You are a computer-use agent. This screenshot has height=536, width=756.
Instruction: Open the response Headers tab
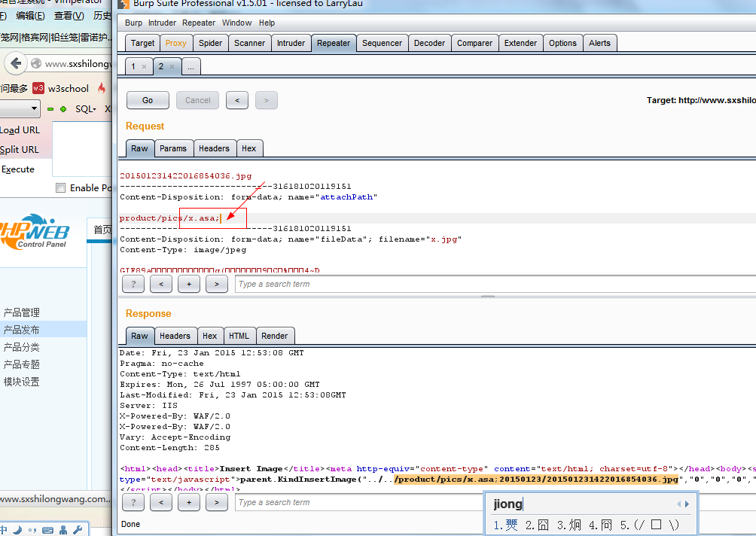175,336
